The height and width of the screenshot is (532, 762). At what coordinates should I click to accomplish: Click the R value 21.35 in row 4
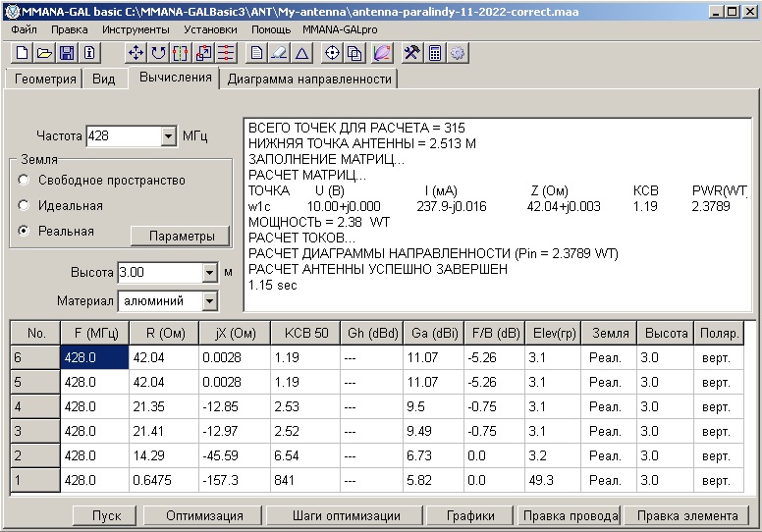164,406
